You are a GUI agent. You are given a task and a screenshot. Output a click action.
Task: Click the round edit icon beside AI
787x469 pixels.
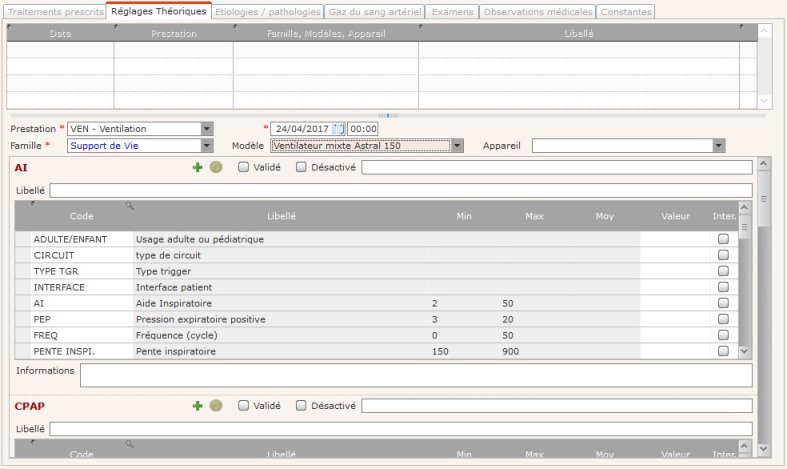[x=216, y=167]
